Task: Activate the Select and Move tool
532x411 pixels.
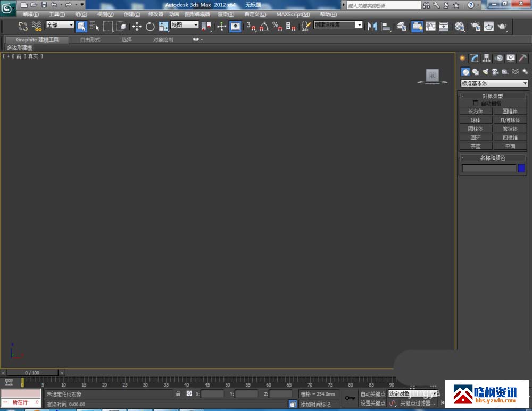Action: tap(137, 26)
